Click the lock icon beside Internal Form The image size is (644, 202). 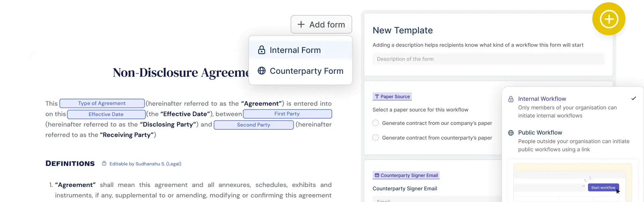[262, 50]
